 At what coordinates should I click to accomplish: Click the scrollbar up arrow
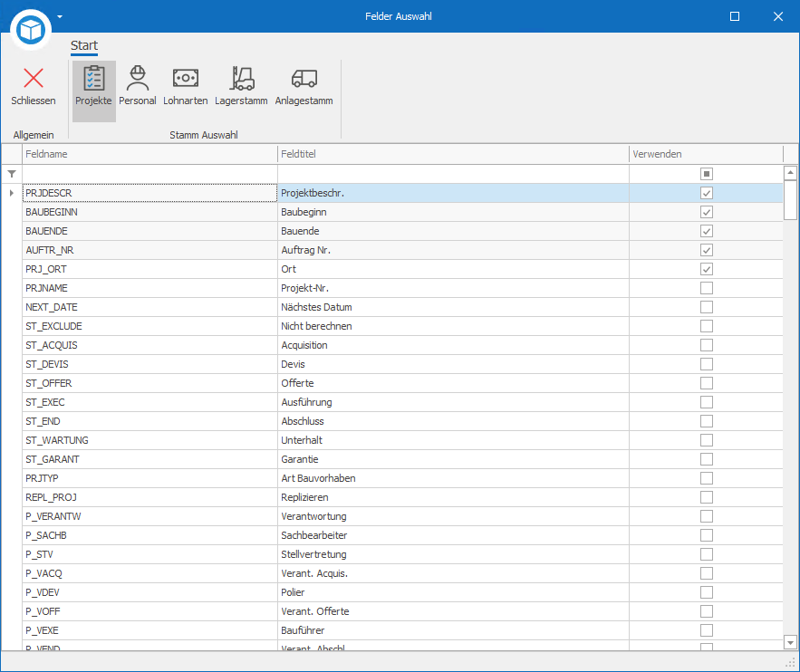[x=790, y=173]
